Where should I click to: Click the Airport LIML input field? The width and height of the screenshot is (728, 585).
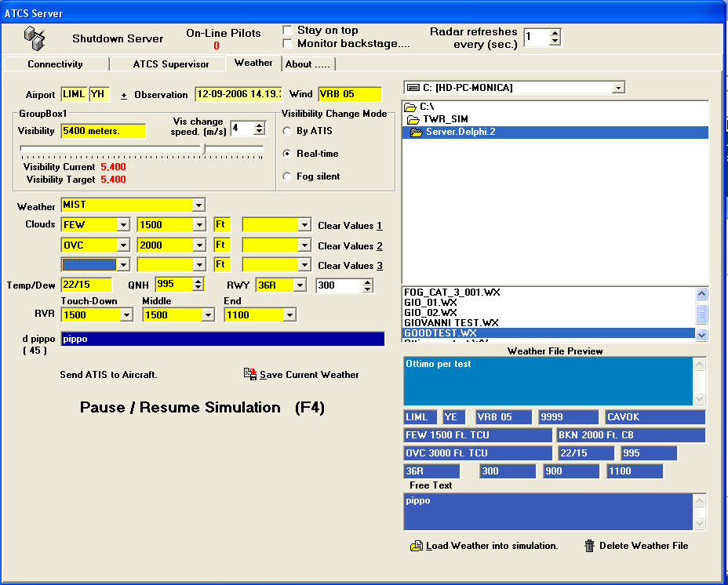click(x=75, y=94)
